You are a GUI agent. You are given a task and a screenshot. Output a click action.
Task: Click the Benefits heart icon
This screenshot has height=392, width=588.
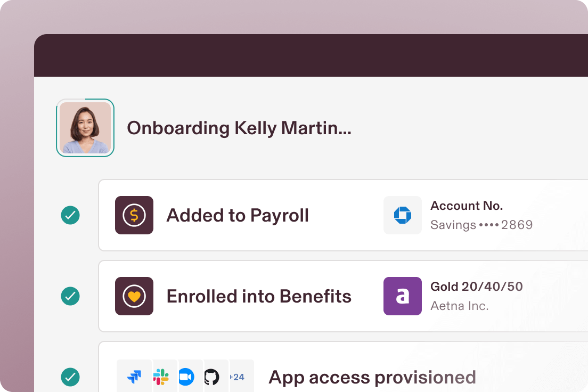[x=134, y=296]
